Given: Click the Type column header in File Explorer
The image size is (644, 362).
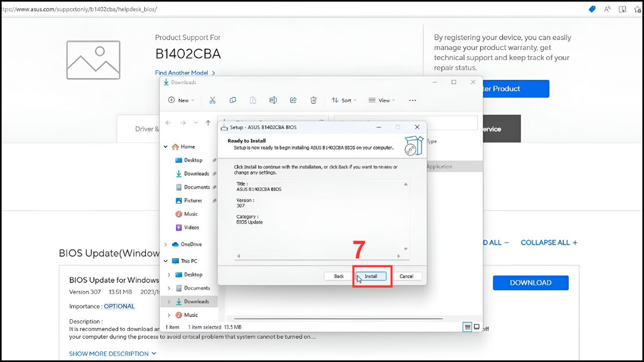Looking at the screenshot, I should point(431,142).
